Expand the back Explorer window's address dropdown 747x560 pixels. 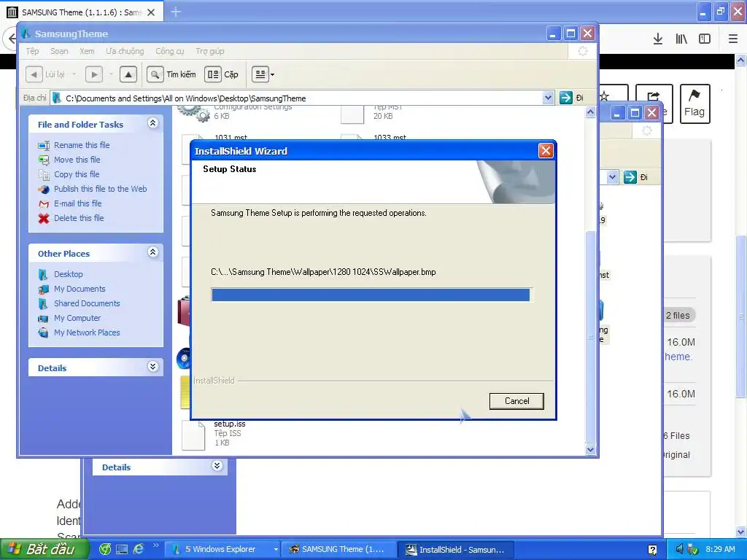point(613,177)
